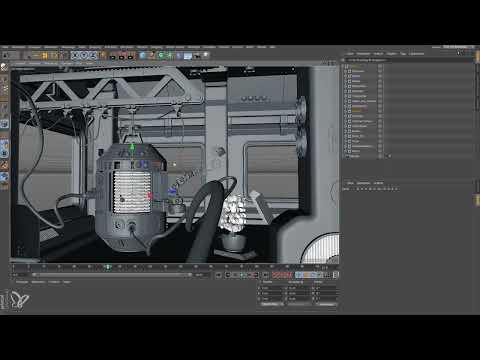Click the preview range slider right handle
The image size is (480, 360).
(x=190, y=275)
